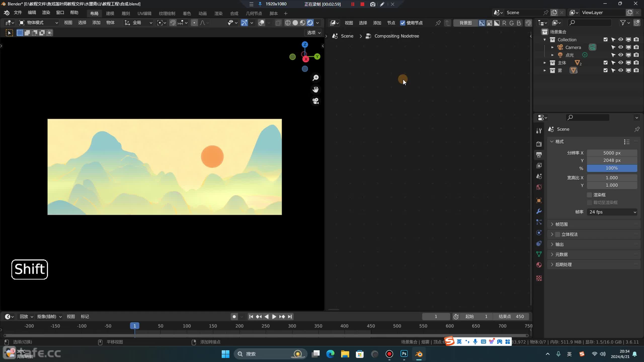Open the 文件 menu
Viewport: 644px width, 362px height.
(x=18, y=12)
